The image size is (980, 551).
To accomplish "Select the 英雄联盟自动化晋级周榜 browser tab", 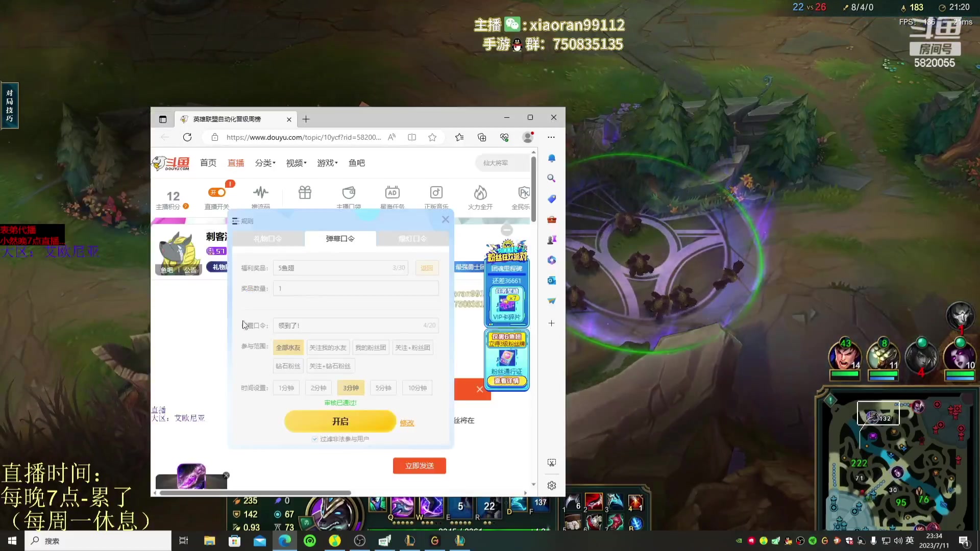I will 236,119.
